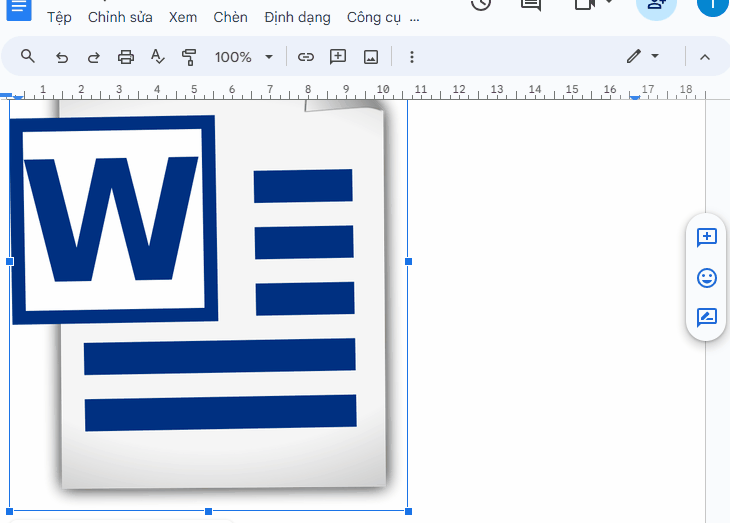Open the Công cụ menu
The image size is (730, 523).
[373, 18]
